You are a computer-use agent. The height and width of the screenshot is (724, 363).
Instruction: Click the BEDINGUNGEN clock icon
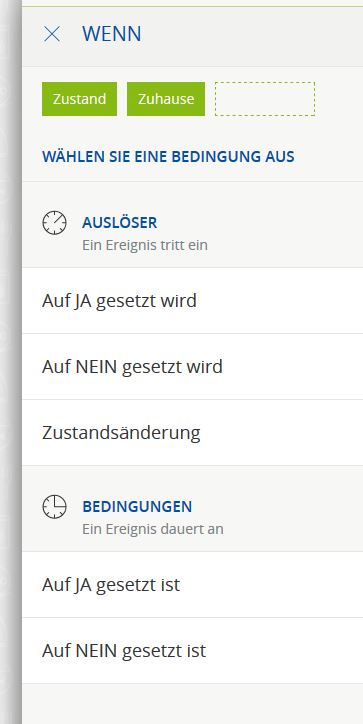click(x=54, y=507)
